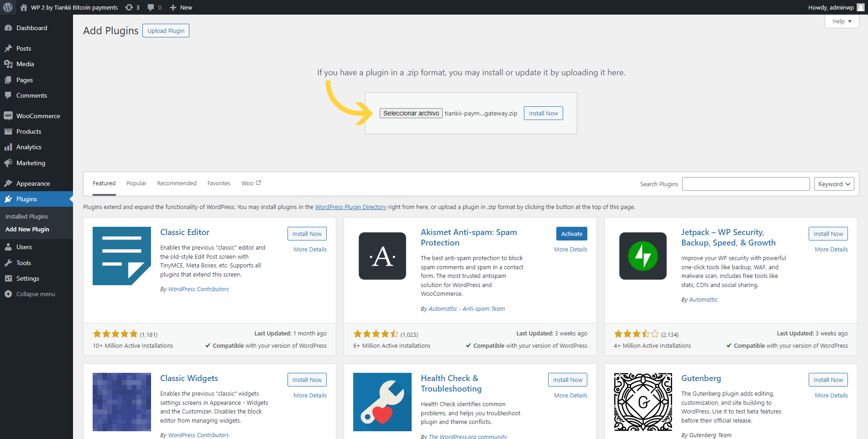The height and width of the screenshot is (439, 868).
Task: Open Jetpack author Automattic link
Action: pyautogui.click(x=703, y=299)
